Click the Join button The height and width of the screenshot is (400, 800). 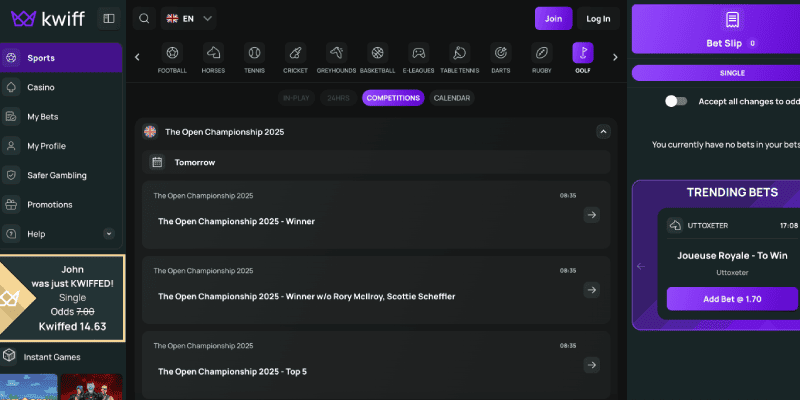[553, 19]
